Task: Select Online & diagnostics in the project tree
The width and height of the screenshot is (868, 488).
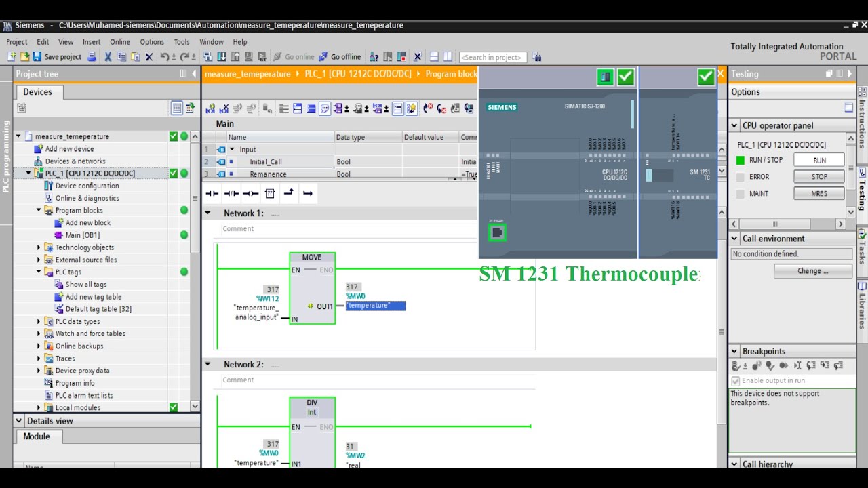Action: 87,198
